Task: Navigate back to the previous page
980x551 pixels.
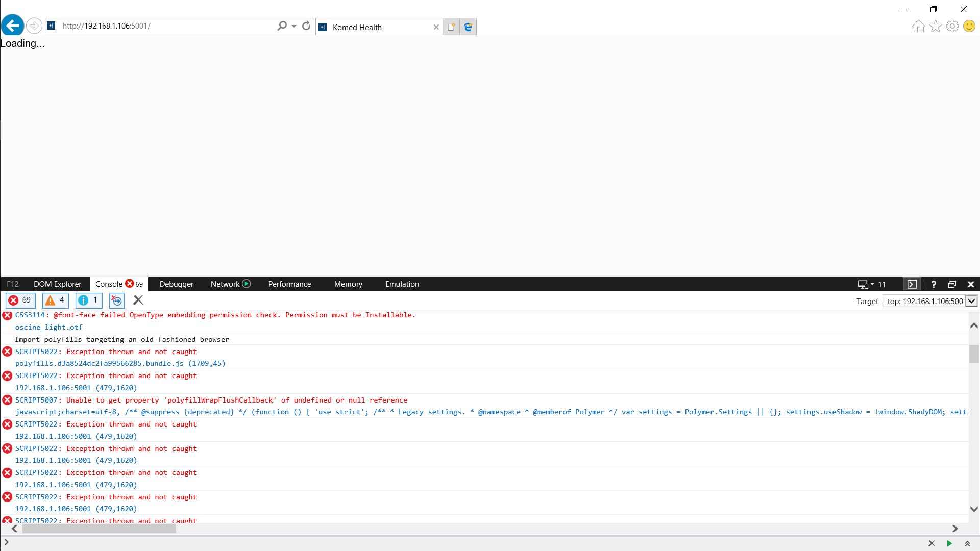Action: [x=12, y=26]
